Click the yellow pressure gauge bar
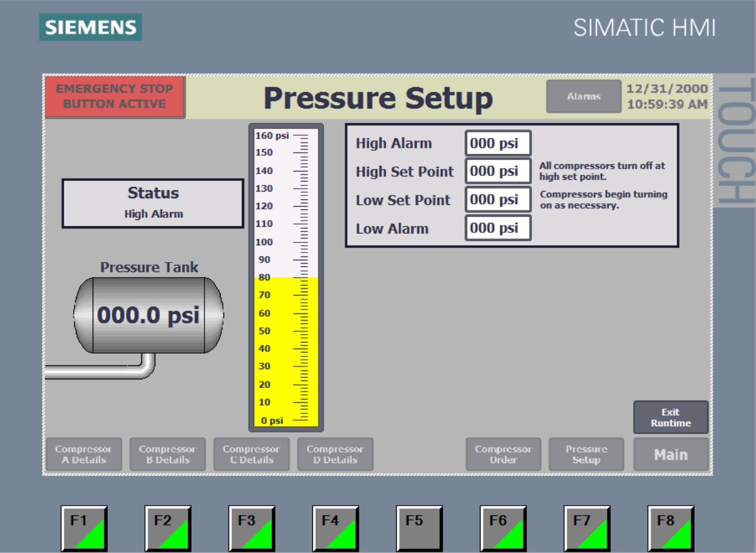 (286, 352)
